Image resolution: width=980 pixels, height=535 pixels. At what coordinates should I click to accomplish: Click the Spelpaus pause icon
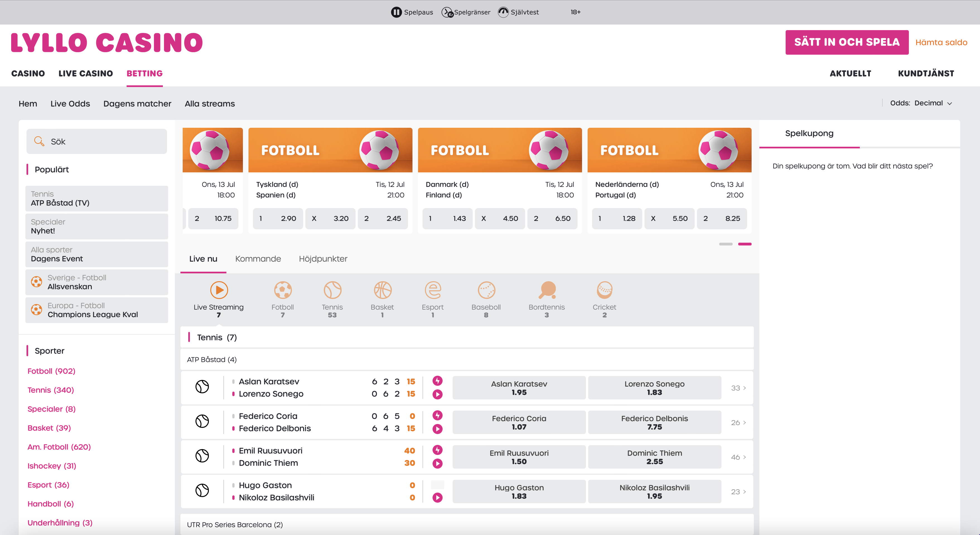tap(396, 12)
